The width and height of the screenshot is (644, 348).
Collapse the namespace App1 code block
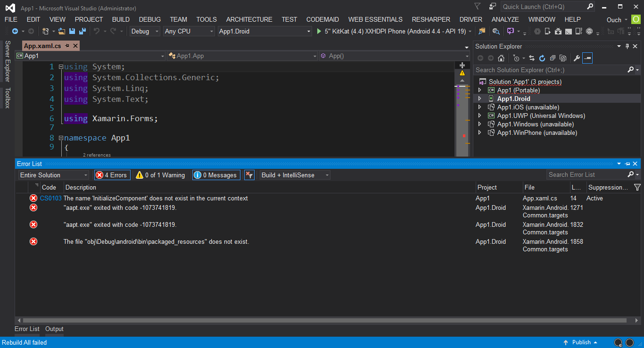[60, 138]
